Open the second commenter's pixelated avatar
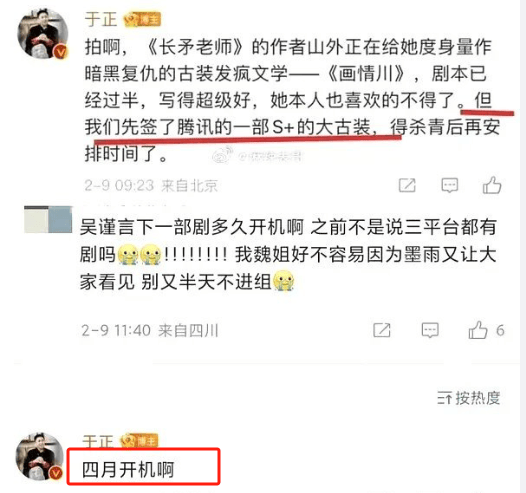Image resolution: width=526 pixels, height=493 pixels. point(48,219)
